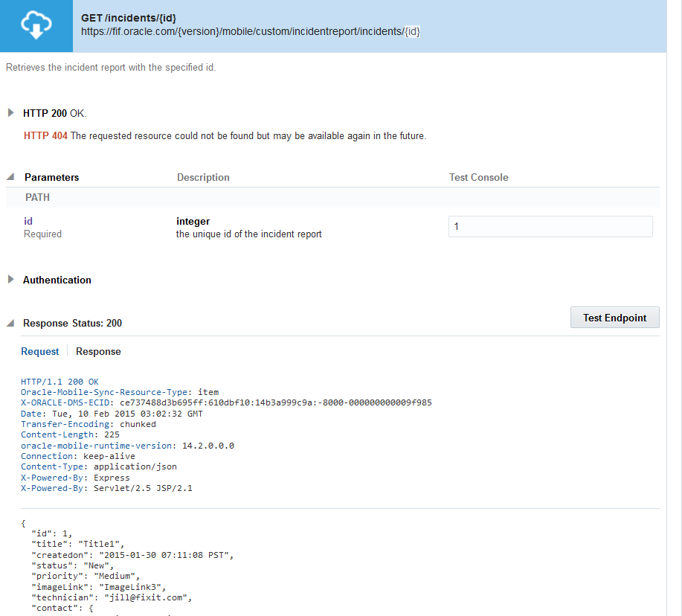Screen dimensions: 682x616
Task: Click the Response Status: 200 heading
Action: click(x=72, y=323)
